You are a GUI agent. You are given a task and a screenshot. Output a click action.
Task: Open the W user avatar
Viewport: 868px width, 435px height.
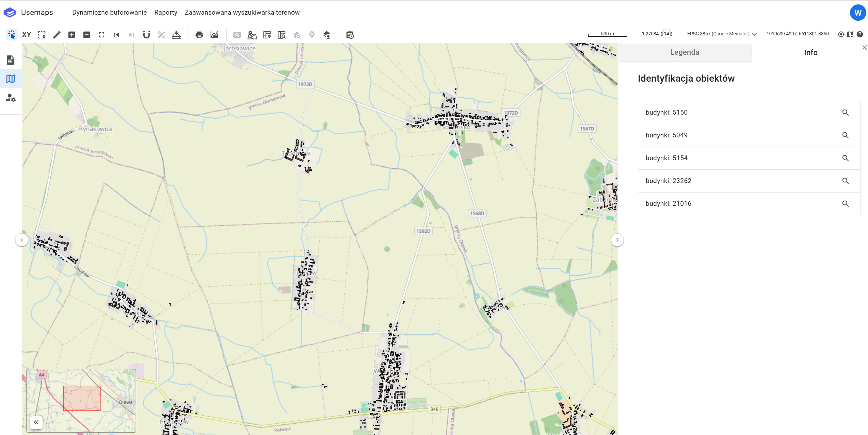pos(857,13)
